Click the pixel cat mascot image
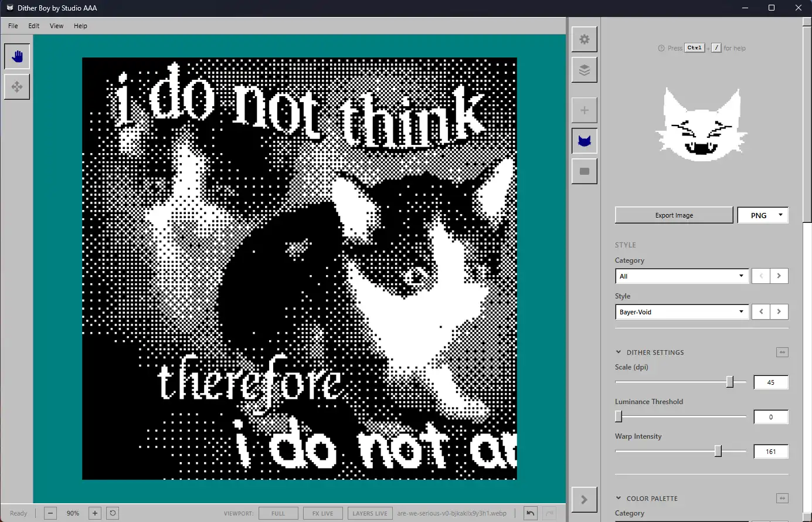 702,125
